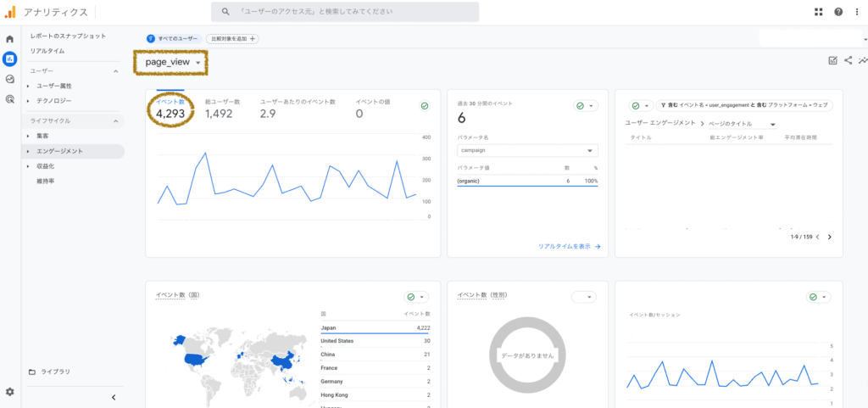Click 比較対象を追加 button
The image size is (868, 408).
232,39
